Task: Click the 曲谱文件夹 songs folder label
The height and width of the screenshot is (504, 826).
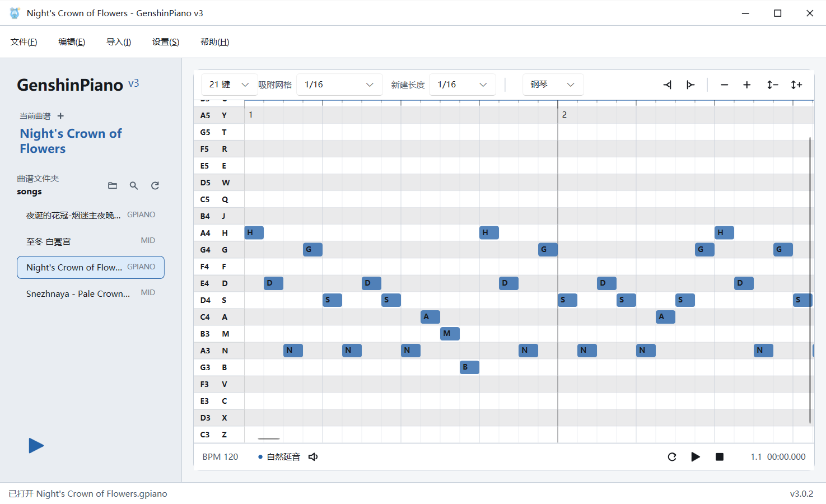Action: (38, 179)
